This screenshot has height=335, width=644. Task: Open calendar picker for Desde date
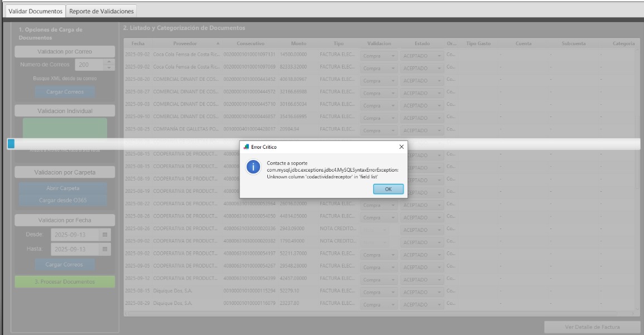pyautogui.click(x=105, y=235)
